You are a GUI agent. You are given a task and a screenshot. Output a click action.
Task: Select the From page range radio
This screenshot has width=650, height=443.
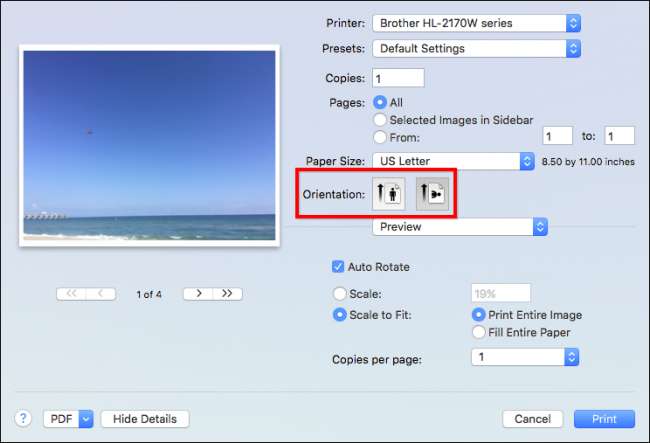(x=380, y=137)
